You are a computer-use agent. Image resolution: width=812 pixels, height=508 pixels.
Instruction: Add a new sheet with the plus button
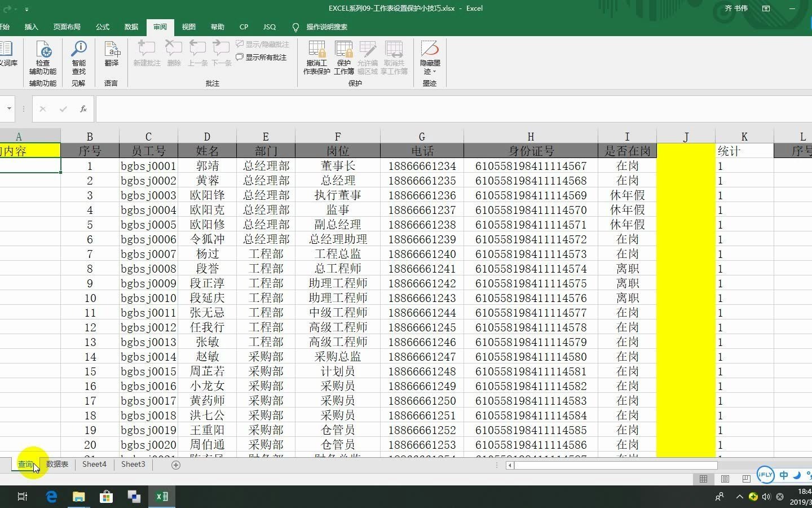click(175, 465)
